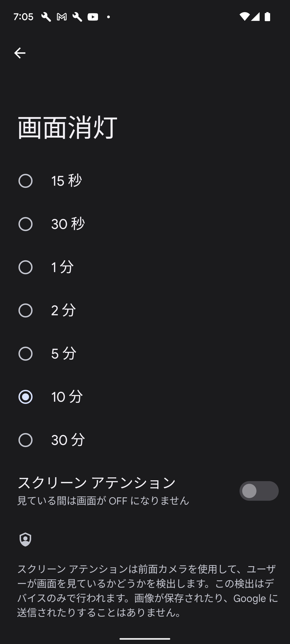Viewport: 290px width, 644px height.
Task: Set screen timeout to 30 分
Action: click(x=26, y=440)
